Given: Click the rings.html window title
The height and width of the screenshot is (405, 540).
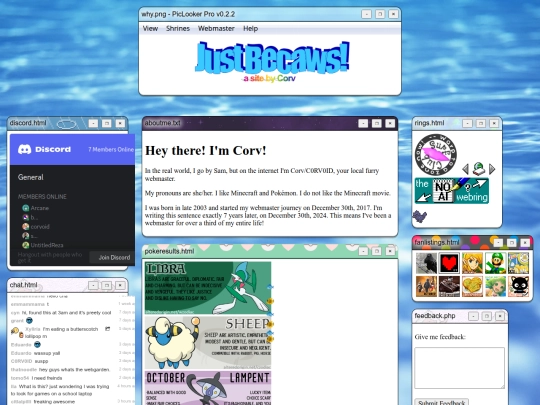Looking at the screenshot, I should click(x=429, y=123).
